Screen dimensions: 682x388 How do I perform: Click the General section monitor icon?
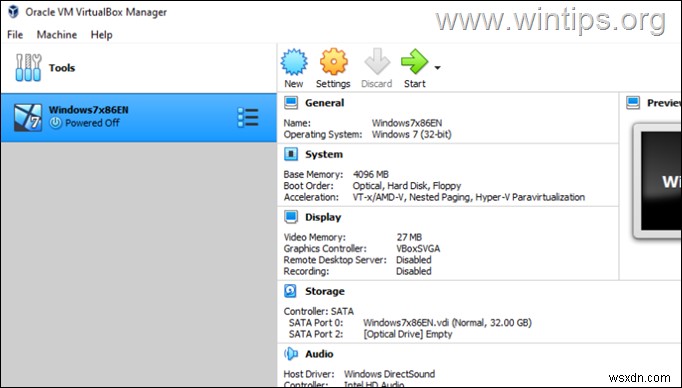(291, 103)
